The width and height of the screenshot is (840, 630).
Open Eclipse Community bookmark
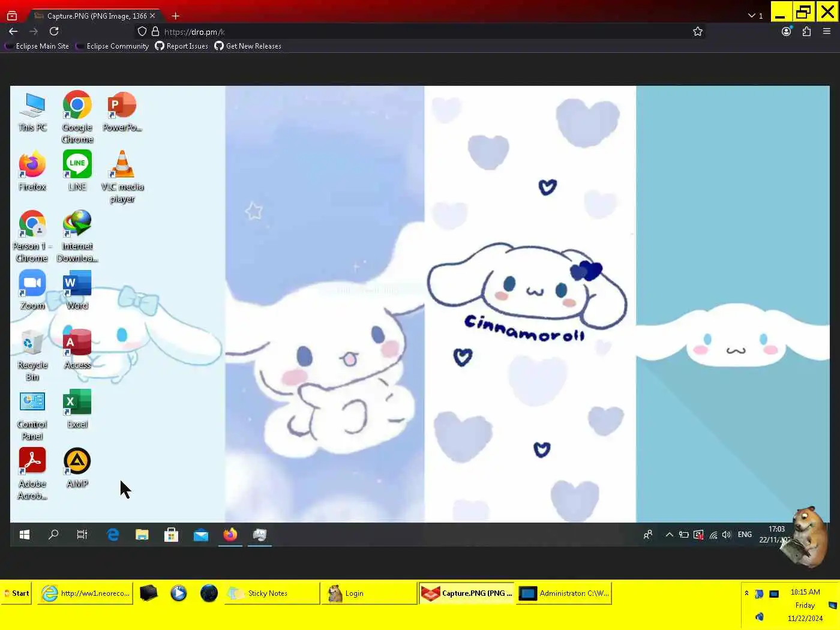113,46
